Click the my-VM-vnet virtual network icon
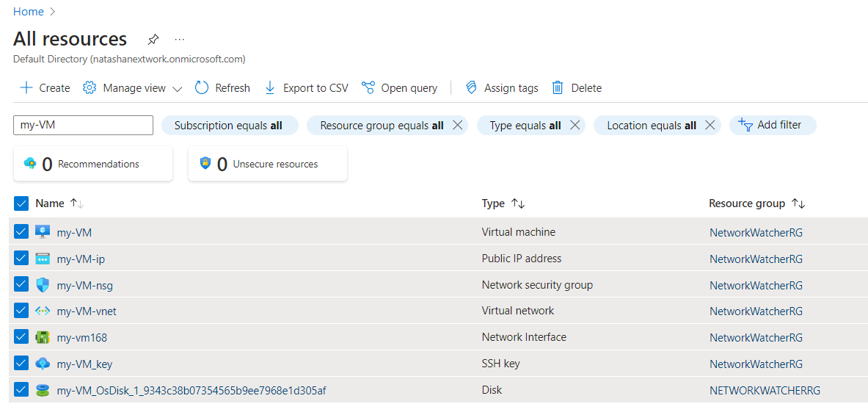This screenshot has height=404, width=868. (43, 311)
